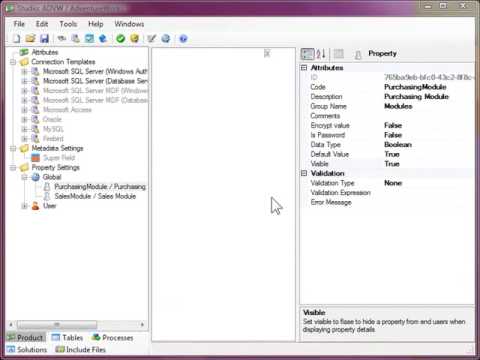The width and height of the screenshot is (480, 360).
Task: Click the User person icon in tree
Action: click(36, 206)
